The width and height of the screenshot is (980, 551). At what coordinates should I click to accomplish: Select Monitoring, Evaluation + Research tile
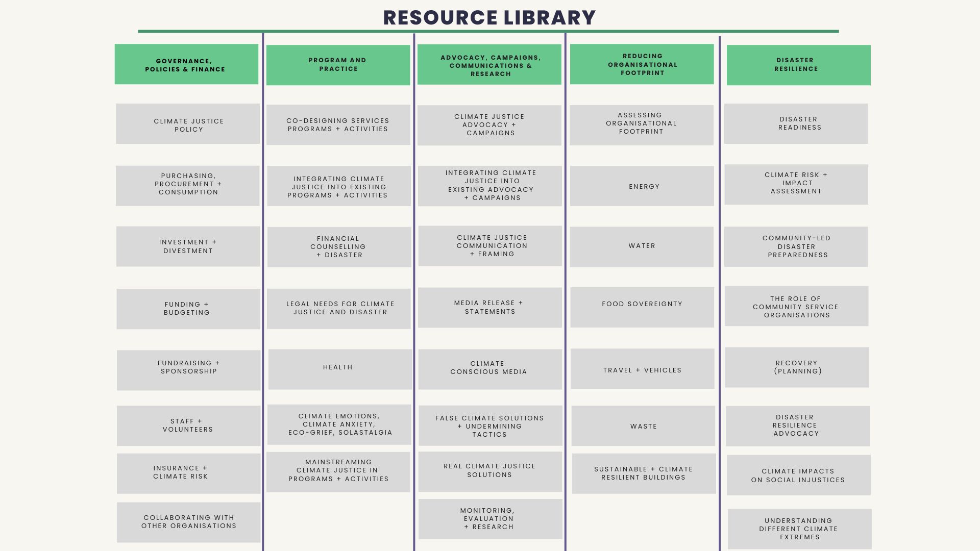491,519
